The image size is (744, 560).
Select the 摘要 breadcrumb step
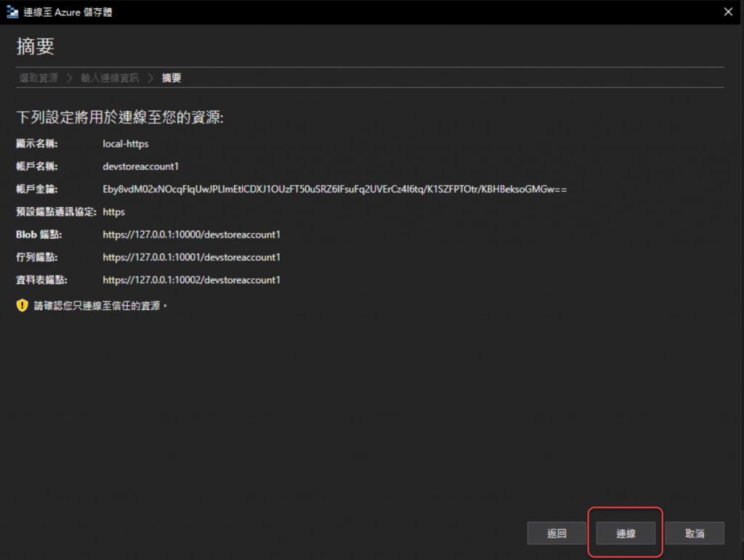click(171, 78)
